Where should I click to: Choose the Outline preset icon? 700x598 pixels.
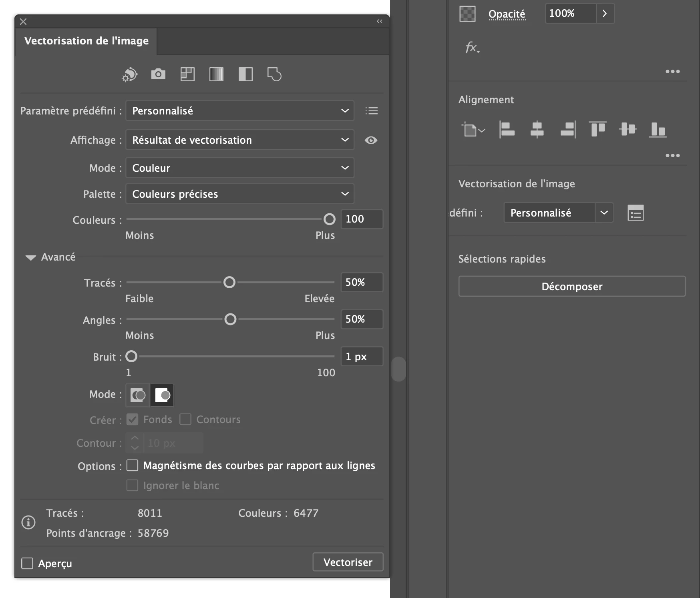(274, 74)
